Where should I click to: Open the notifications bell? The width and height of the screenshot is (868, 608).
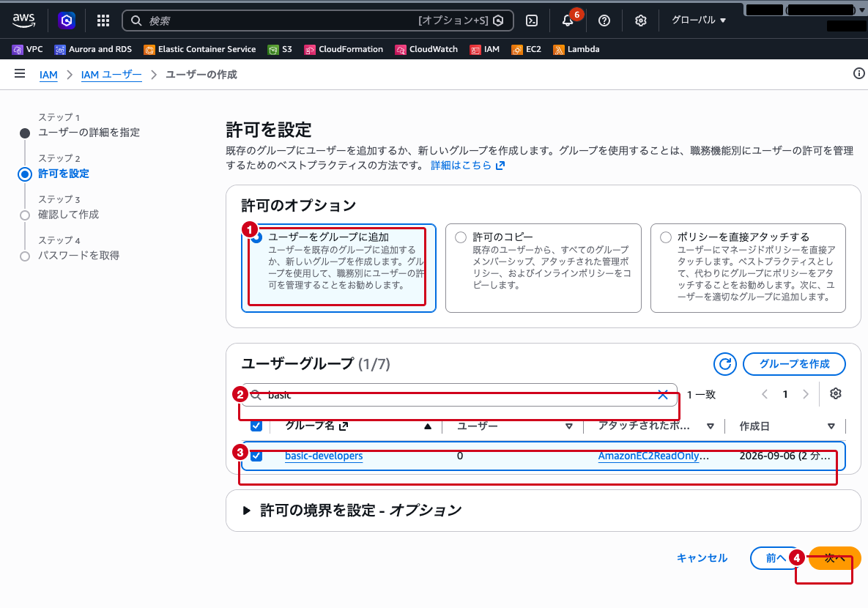coord(568,21)
